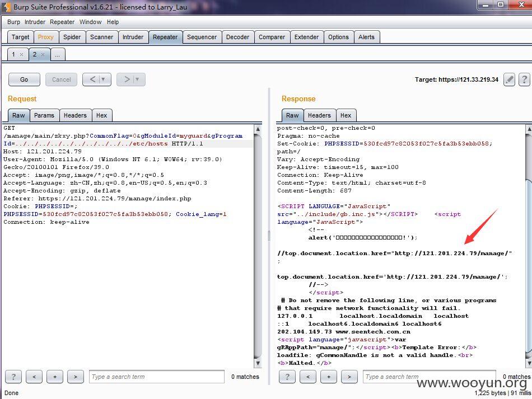Click response pane scrollbar up arrow
The height and width of the screenshot is (399, 532).
tap(529, 129)
